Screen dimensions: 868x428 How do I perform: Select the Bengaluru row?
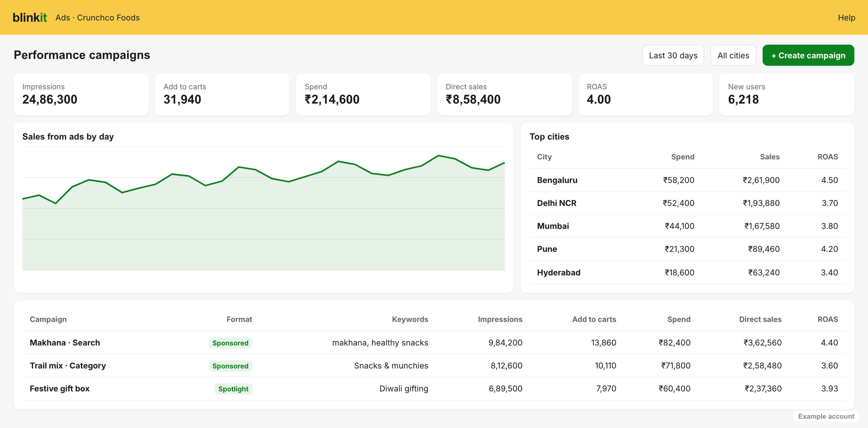pos(687,180)
